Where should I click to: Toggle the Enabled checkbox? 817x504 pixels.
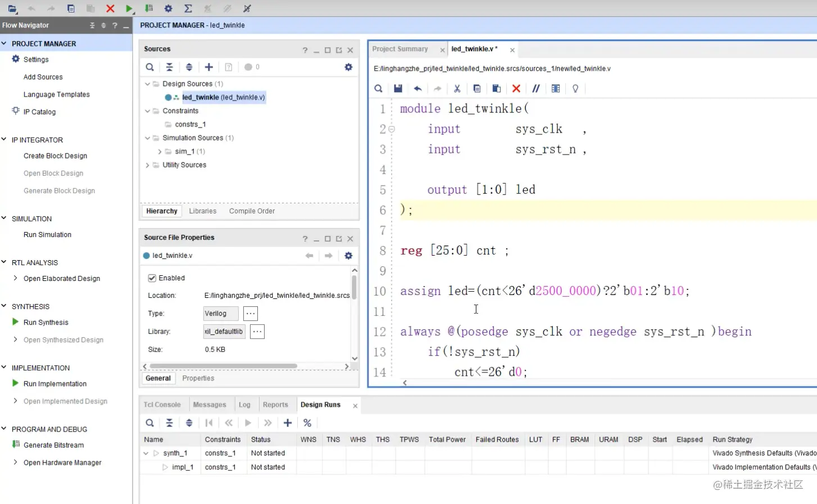click(152, 278)
